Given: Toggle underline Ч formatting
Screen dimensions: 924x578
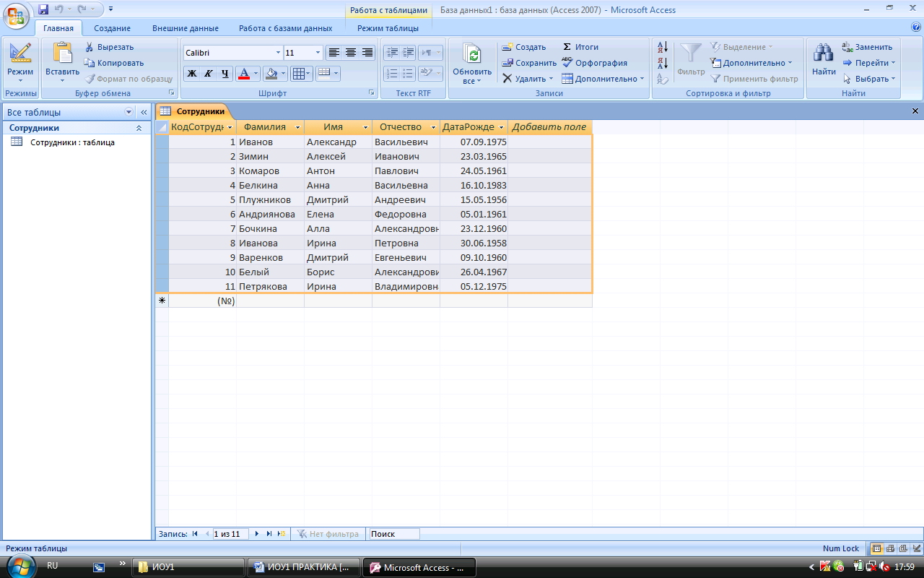Looking at the screenshot, I should point(225,74).
